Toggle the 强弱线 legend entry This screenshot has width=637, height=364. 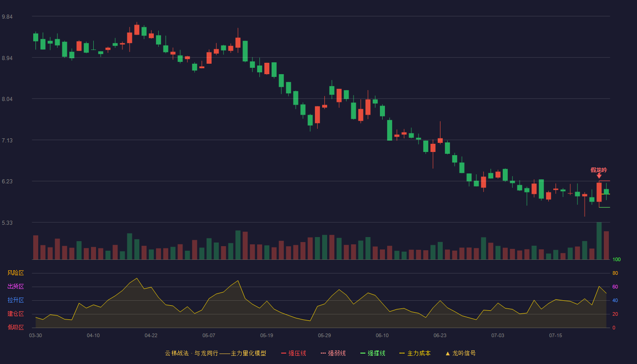tap(333, 353)
